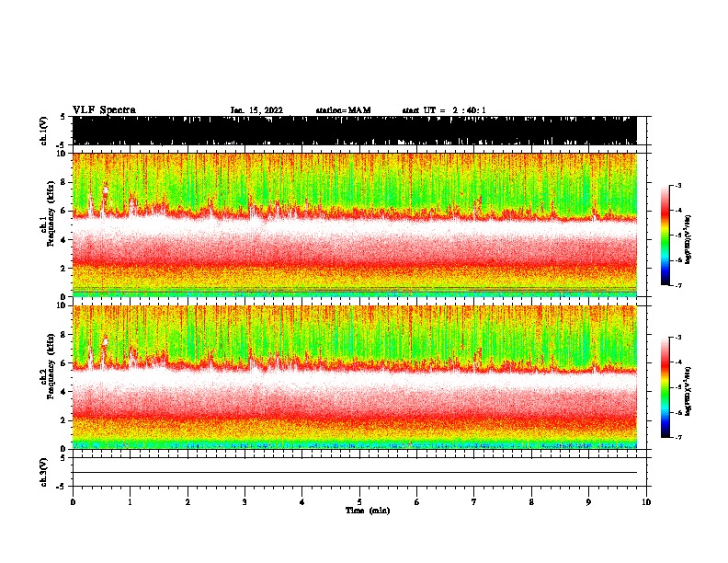Click inside the ch.2 spectrogram panel
The image size is (728, 563).
pos(355,377)
